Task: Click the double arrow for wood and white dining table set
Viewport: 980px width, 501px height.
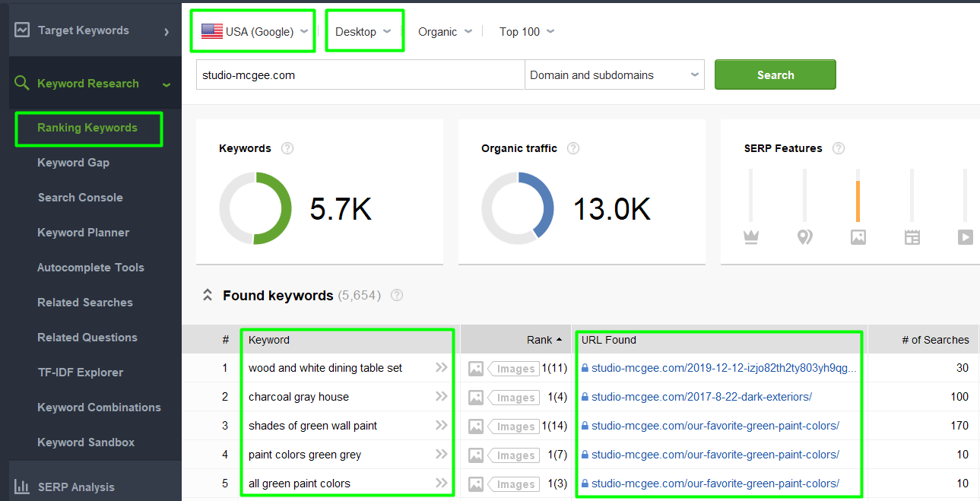Action: click(442, 368)
